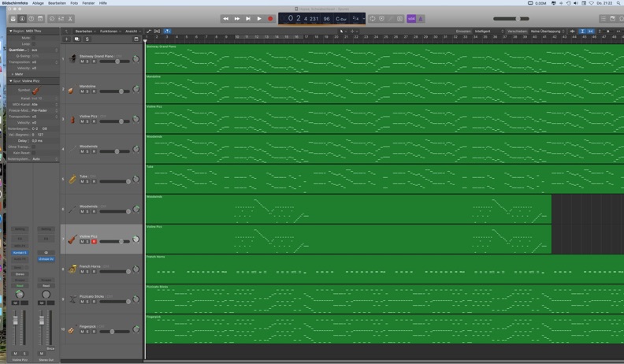Click the violin symbol in the inspector

tap(35, 91)
